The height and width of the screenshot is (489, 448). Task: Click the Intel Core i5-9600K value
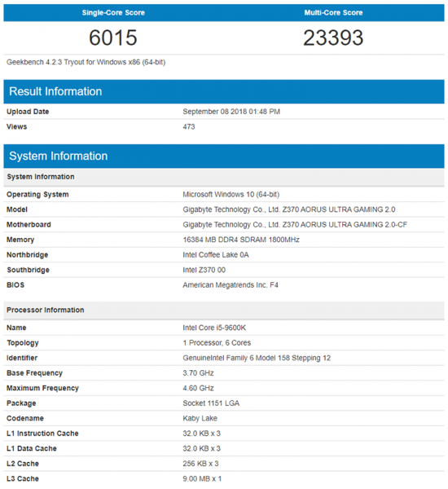click(214, 328)
